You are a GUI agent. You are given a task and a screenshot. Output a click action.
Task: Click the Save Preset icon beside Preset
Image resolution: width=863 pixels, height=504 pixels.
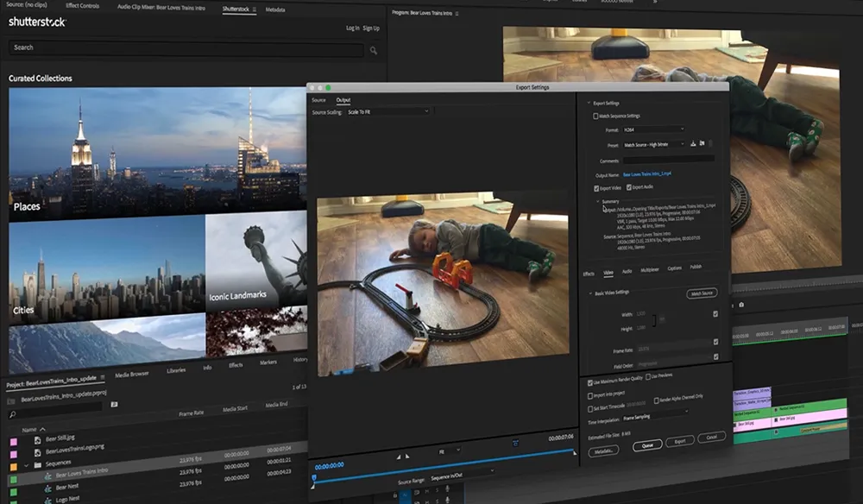coord(693,143)
